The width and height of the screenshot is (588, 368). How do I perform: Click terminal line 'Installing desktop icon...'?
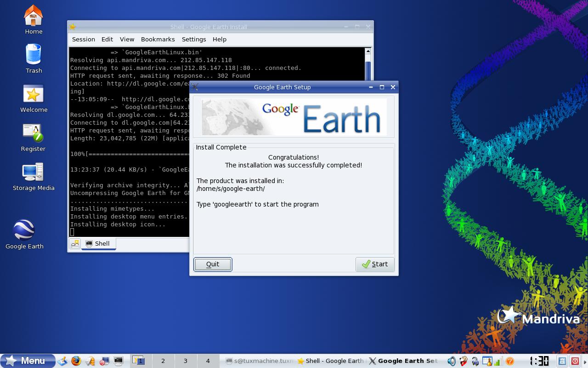(118, 224)
